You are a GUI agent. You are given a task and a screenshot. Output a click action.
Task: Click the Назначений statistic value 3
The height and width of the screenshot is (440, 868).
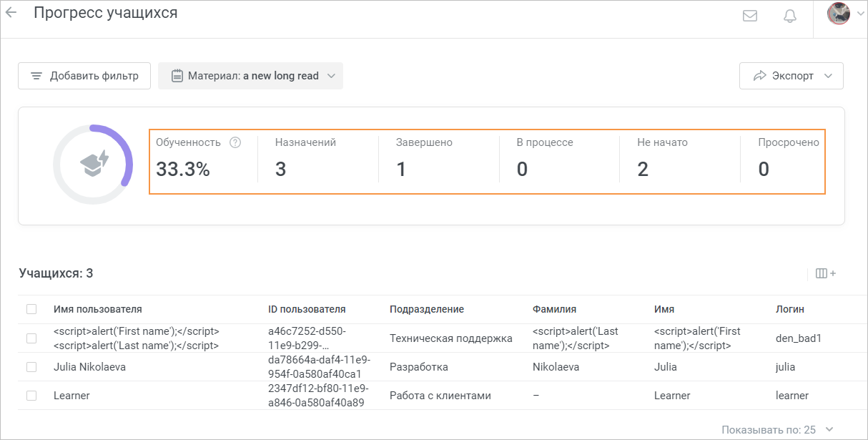click(x=281, y=169)
